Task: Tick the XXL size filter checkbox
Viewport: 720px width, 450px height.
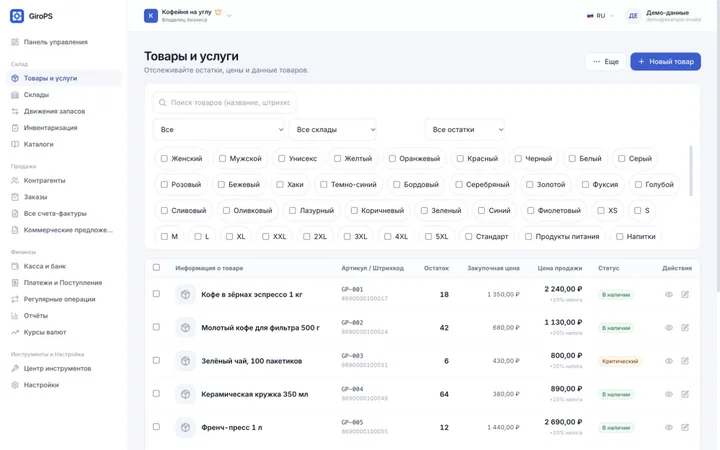Action: coord(265,237)
